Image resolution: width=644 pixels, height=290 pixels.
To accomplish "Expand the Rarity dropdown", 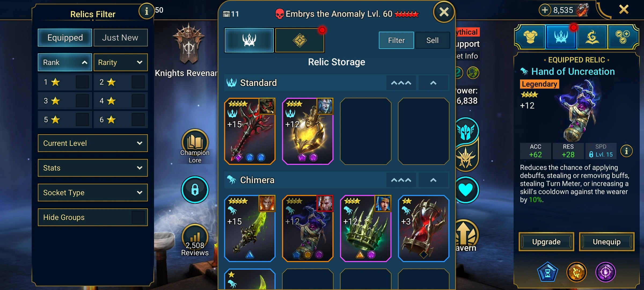I will coord(120,62).
